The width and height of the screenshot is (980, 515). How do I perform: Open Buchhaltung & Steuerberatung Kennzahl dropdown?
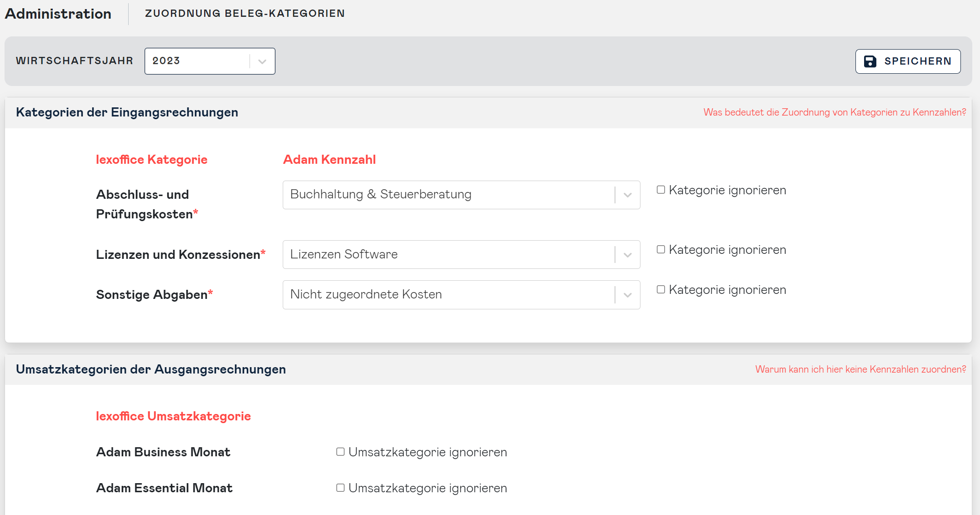461,195
